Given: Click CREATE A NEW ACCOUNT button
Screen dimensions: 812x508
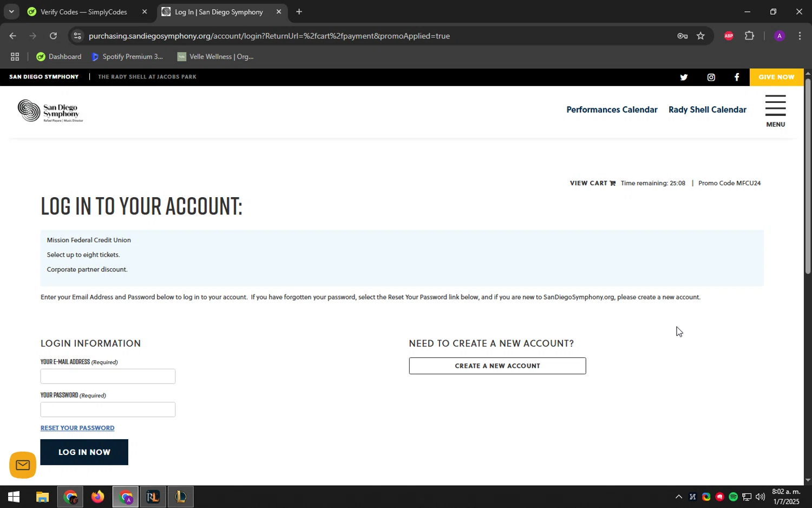Looking at the screenshot, I should 497,366.
